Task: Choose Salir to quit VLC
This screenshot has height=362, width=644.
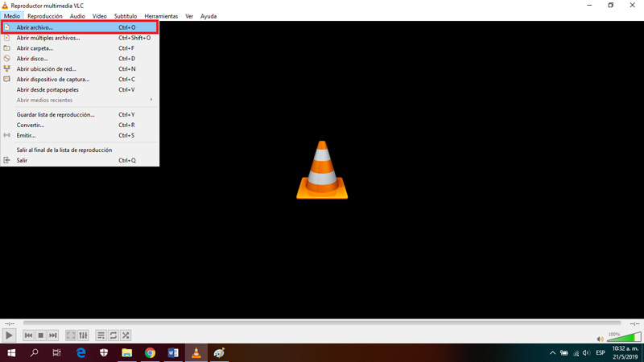Action: tap(79, 160)
